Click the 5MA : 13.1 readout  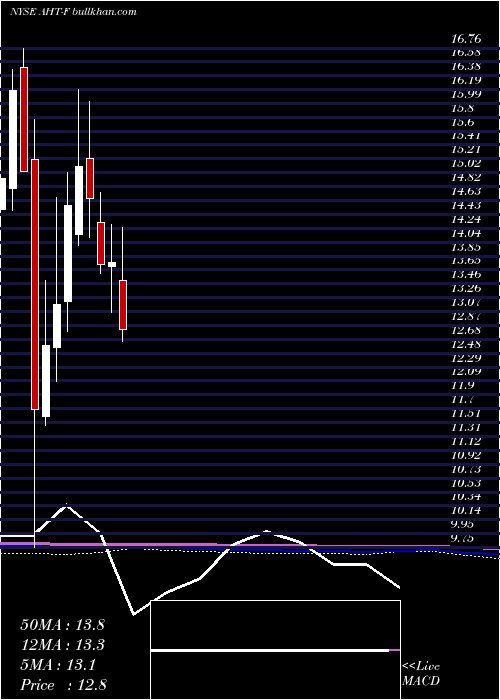(x=58, y=665)
